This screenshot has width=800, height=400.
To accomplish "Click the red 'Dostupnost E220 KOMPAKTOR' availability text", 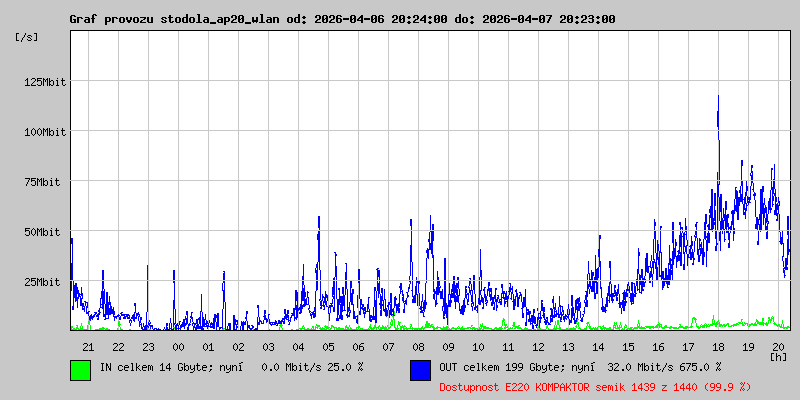I will [x=595, y=387].
